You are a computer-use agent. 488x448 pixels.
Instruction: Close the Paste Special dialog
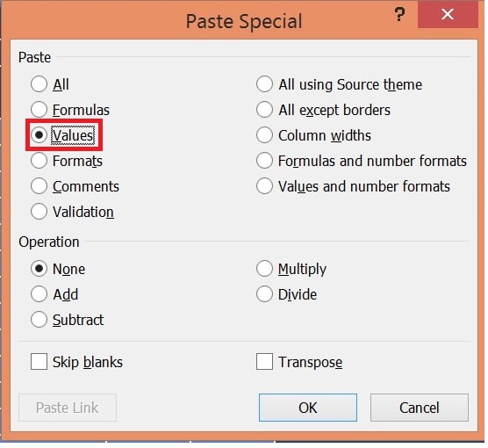(448, 14)
